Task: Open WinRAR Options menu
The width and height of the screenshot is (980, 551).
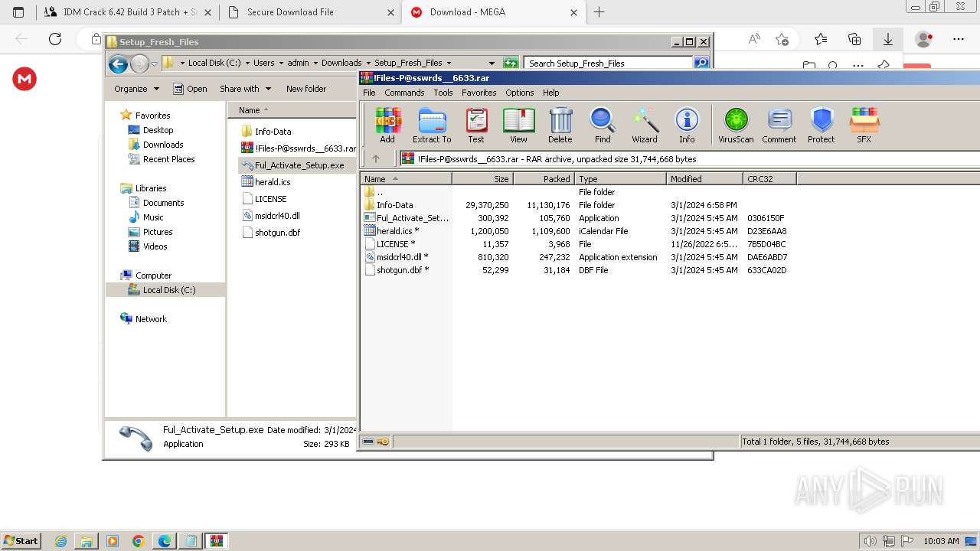Action: (519, 93)
